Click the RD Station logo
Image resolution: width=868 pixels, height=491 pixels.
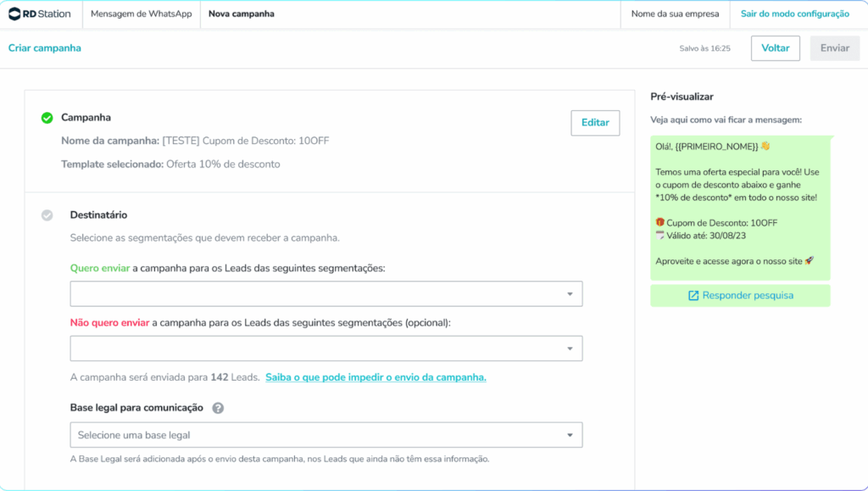41,14
